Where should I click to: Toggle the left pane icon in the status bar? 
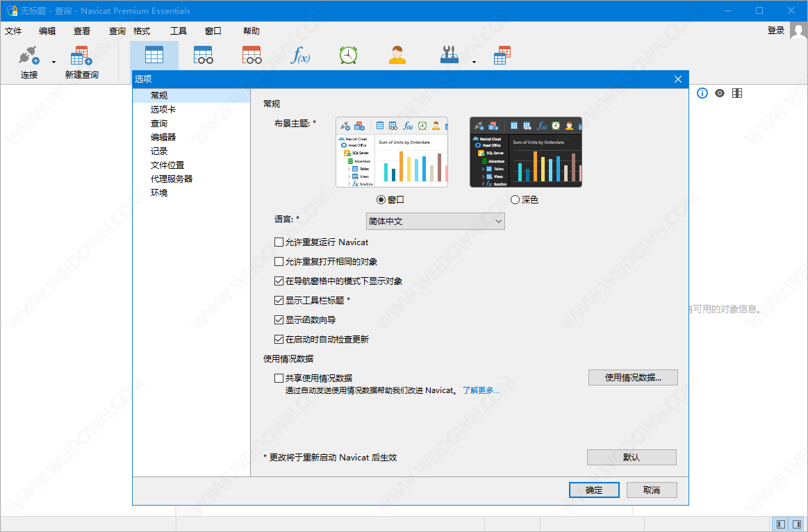tap(781, 524)
